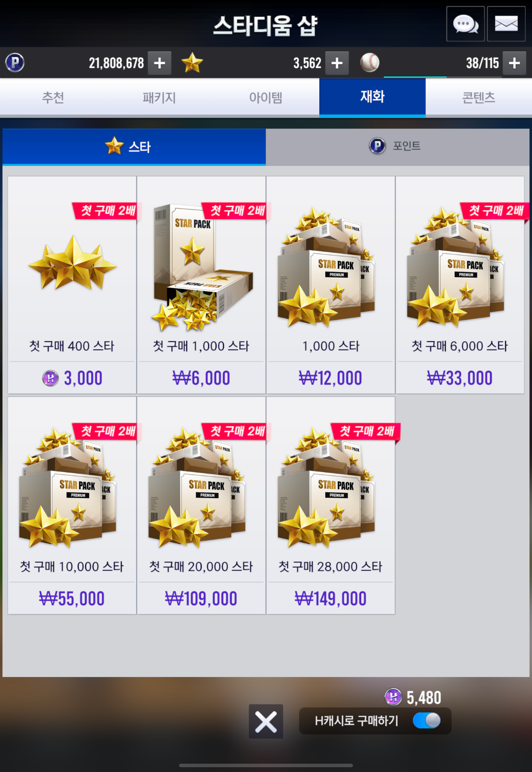Select the 포인트 sub-tab
532x772 pixels.
pos(397,147)
